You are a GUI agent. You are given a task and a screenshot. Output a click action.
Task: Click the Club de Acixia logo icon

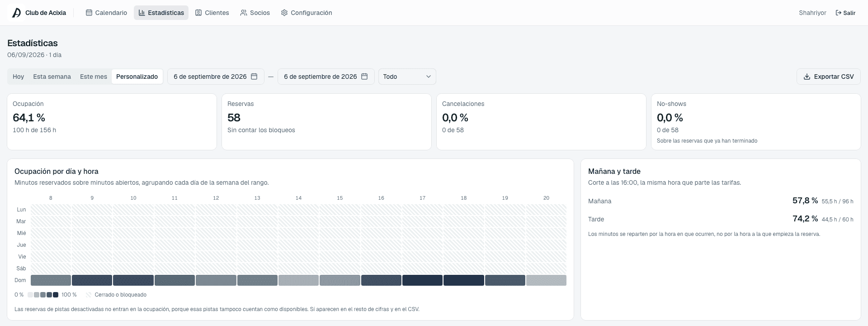pos(16,13)
